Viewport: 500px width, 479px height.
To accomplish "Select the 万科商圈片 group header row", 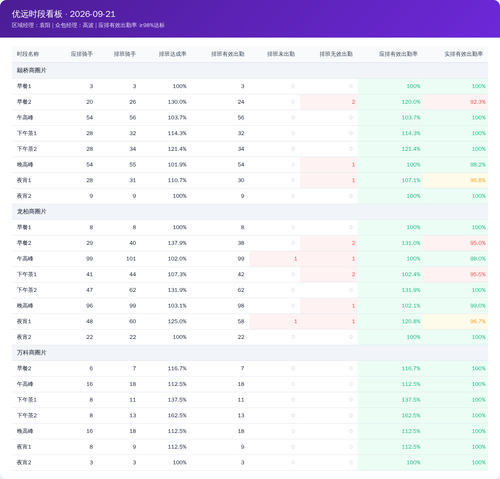I will pos(250,353).
